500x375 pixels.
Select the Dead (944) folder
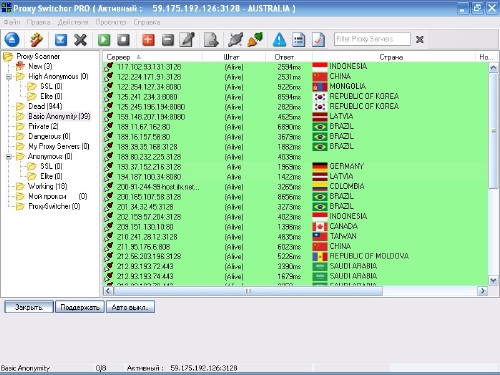coord(45,106)
